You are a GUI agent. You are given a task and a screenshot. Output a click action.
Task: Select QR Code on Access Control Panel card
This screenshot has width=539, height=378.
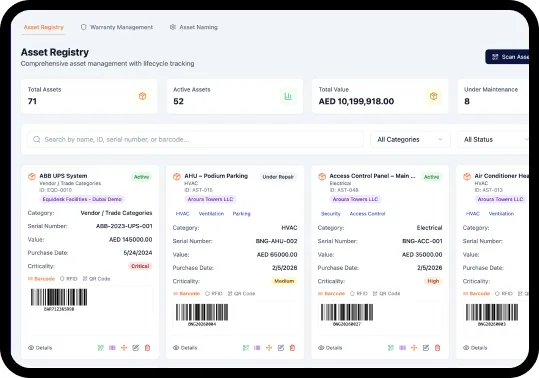coord(387,293)
